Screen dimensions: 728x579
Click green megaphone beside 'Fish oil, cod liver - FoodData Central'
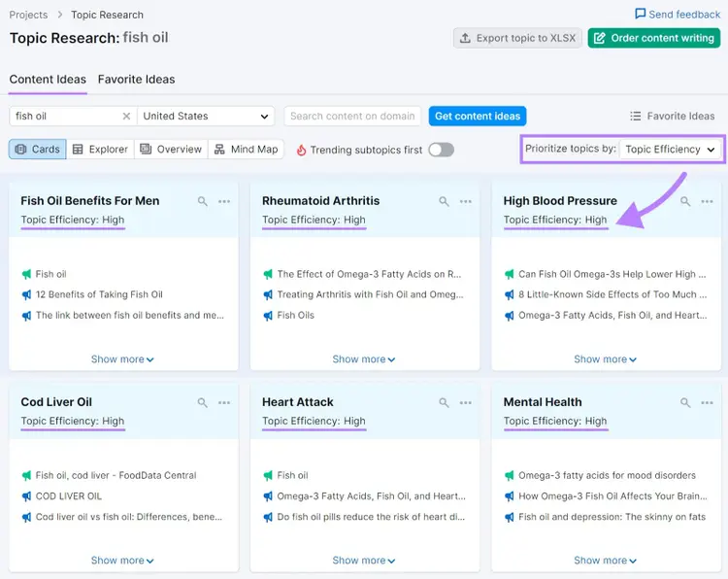(x=26, y=475)
